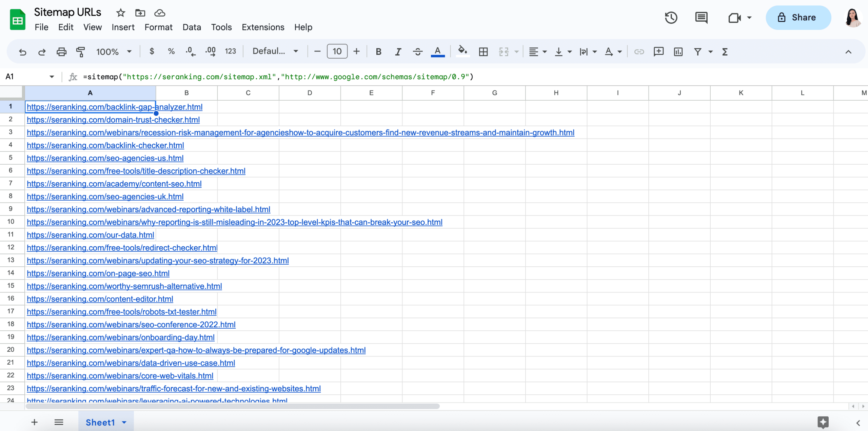Open the borders tool
This screenshot has height=431, width=868.
[x=483, y=52]
